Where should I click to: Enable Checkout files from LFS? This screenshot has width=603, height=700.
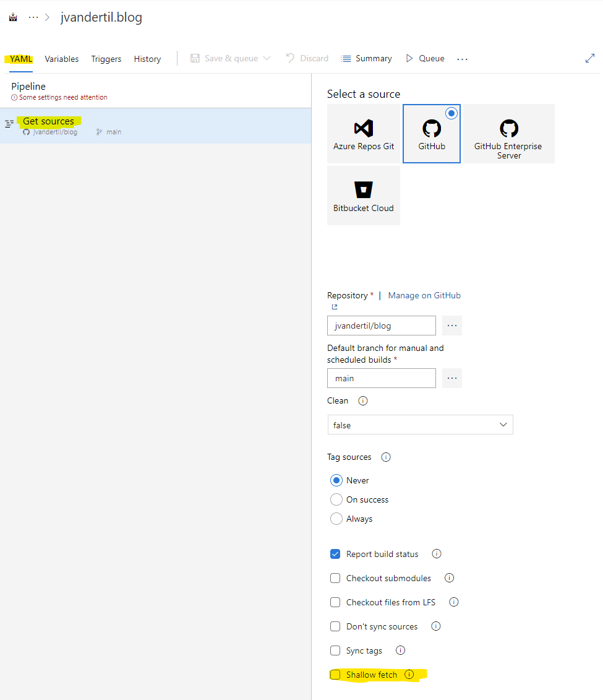coord(335,602)
